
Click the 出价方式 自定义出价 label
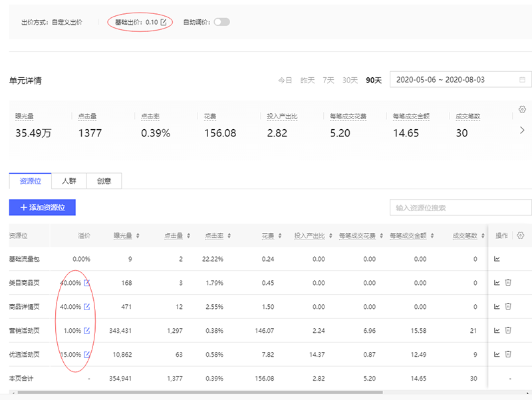52,23
